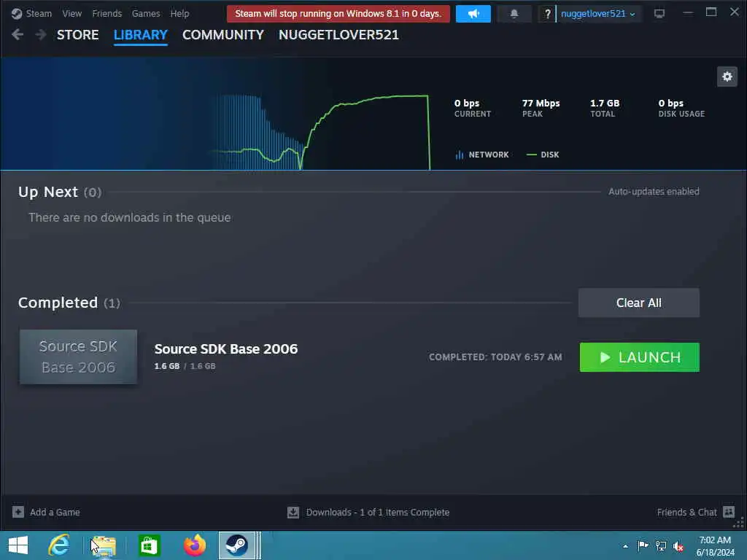747x560 pixels.
Task: Click the muted volume tray icon
Action: [x=678, y=546]
